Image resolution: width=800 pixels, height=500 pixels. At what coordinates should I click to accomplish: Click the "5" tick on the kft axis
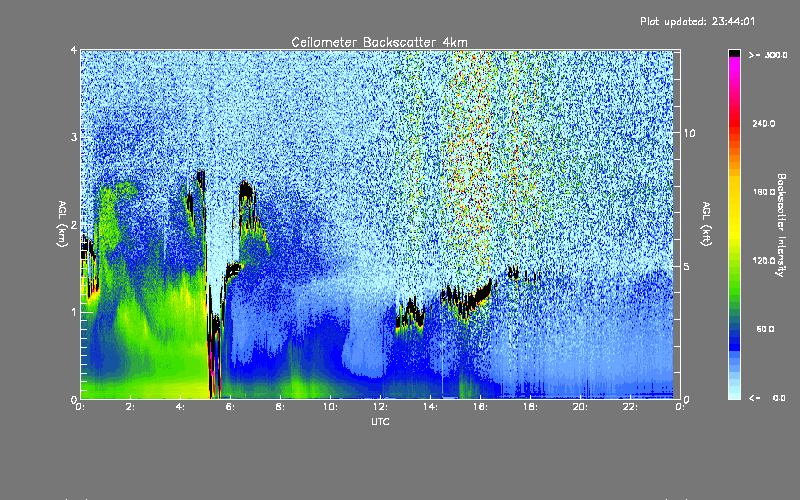687,266
